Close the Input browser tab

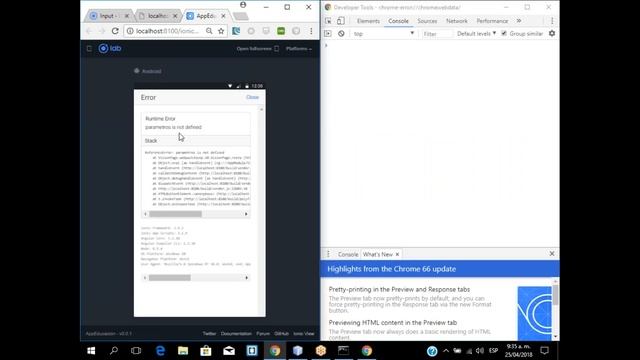127,16
